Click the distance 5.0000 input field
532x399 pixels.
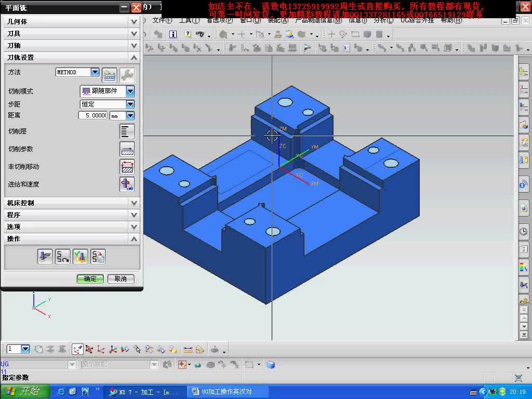[93, 116]
